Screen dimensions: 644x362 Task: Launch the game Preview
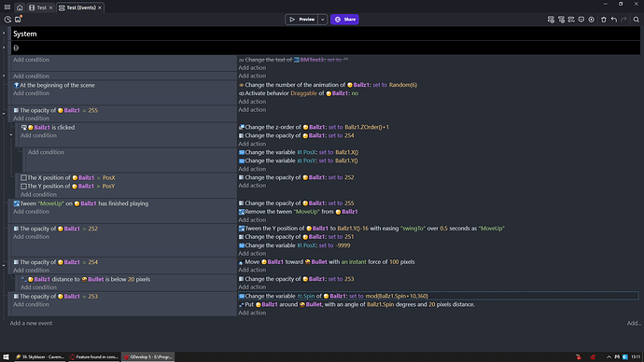click(x=301, y=20)
